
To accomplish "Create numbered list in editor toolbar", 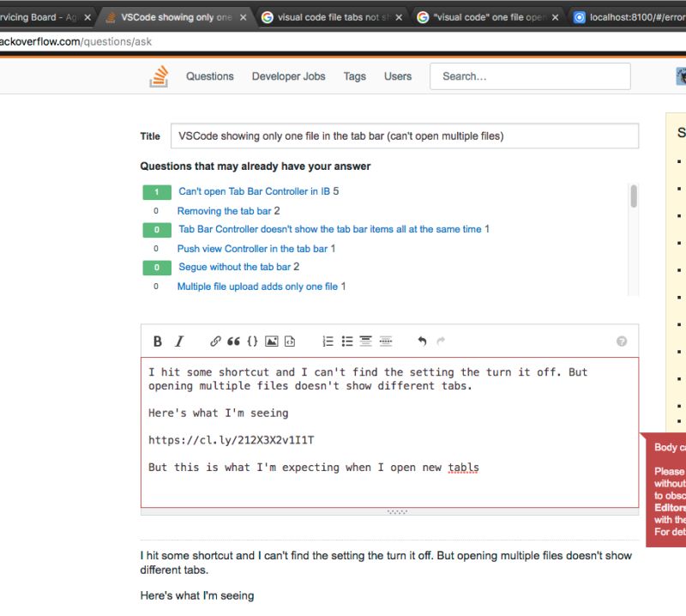I will (x=328, y=341).
